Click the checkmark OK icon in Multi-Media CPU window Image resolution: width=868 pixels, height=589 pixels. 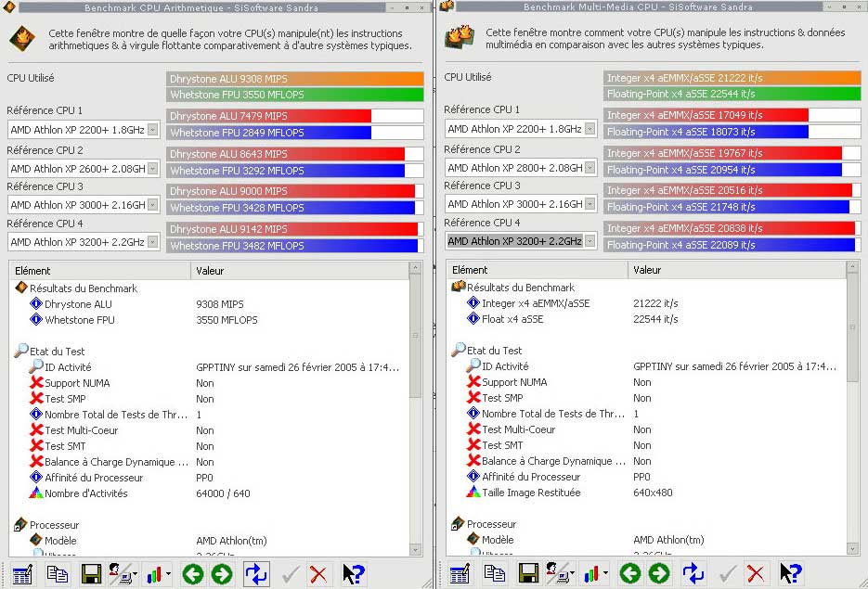[x=728, y=573]
